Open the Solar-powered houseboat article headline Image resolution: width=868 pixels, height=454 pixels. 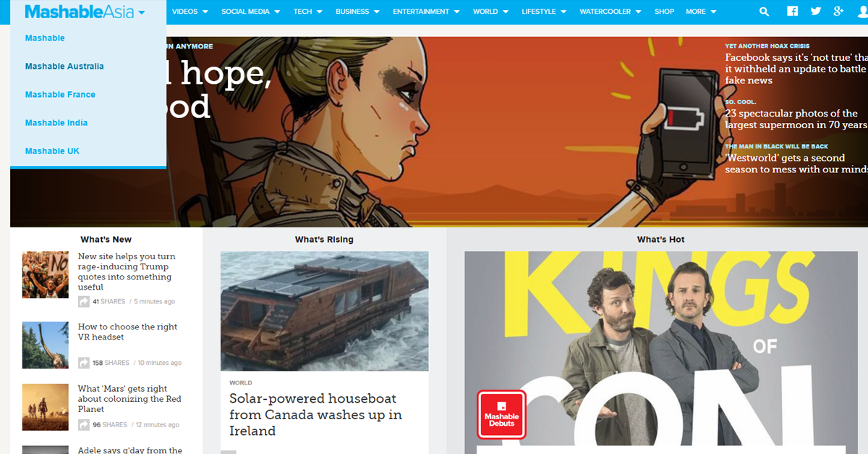315,415
